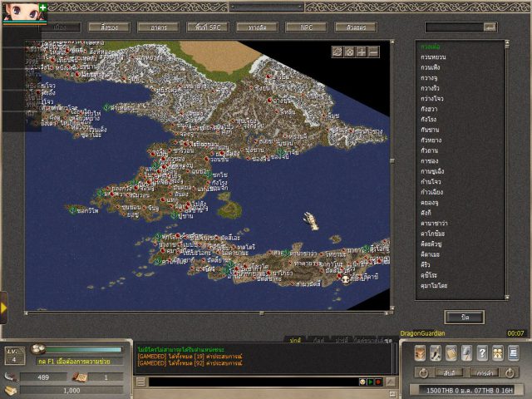Select the SBC area map filter tab
532x399 pixels.
208,27
